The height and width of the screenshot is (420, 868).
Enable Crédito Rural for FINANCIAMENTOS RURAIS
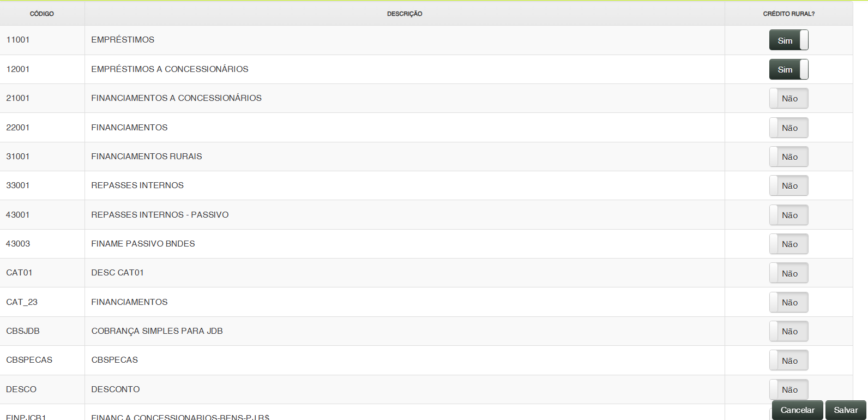tap(788, 157)
